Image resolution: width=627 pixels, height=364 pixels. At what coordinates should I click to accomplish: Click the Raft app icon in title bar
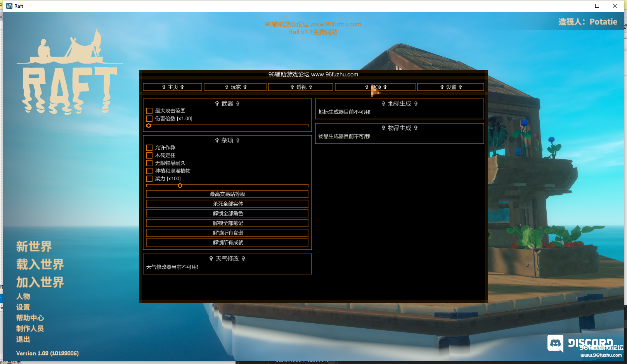pyautogui.click(x=9, y=6)
